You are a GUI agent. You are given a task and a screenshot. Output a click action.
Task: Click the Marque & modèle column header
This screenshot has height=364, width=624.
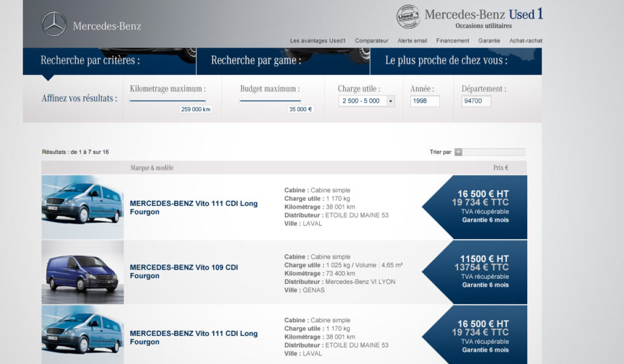click(x=151, y=168)
